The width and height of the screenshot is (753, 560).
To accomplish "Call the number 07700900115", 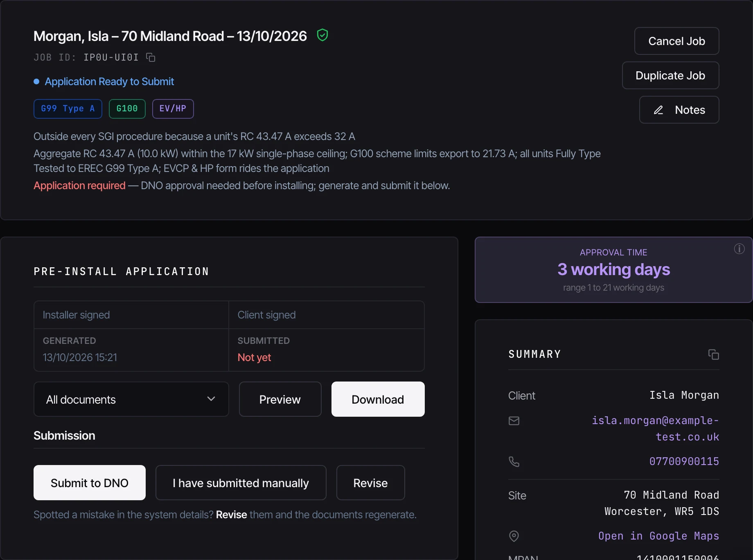I will (x=684, y=461).
